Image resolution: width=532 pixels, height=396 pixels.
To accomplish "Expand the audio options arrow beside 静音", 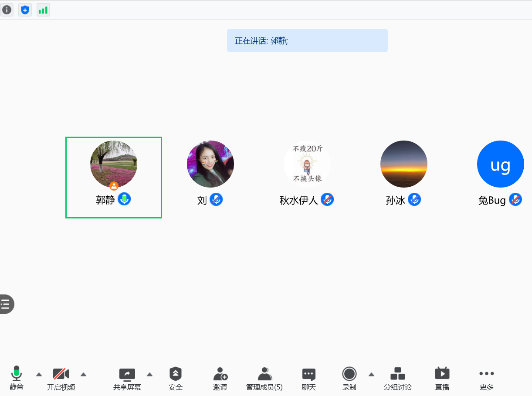I will [39, 374].
